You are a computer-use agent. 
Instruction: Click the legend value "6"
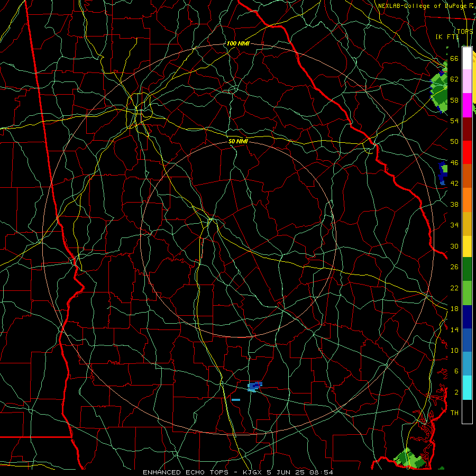click(456, 371)
